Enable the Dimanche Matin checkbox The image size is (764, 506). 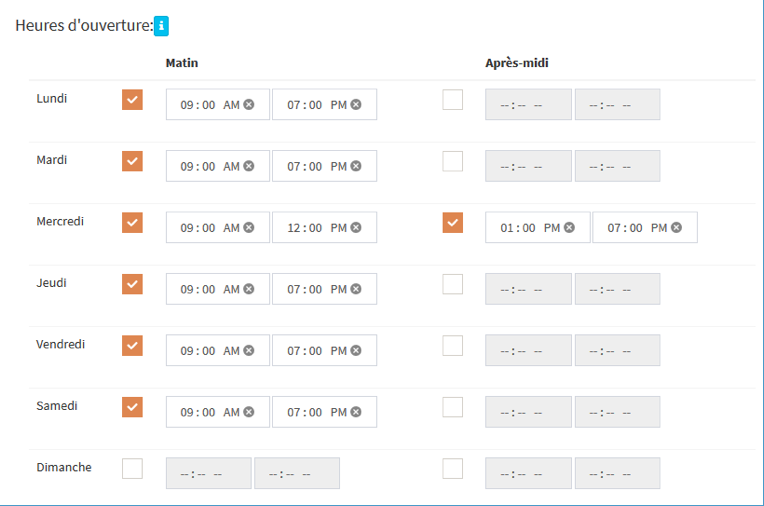coord(132,468)
